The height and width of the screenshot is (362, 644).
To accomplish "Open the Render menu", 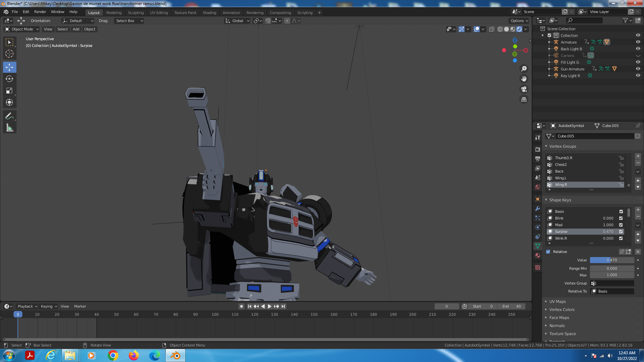I will [40, 12].
